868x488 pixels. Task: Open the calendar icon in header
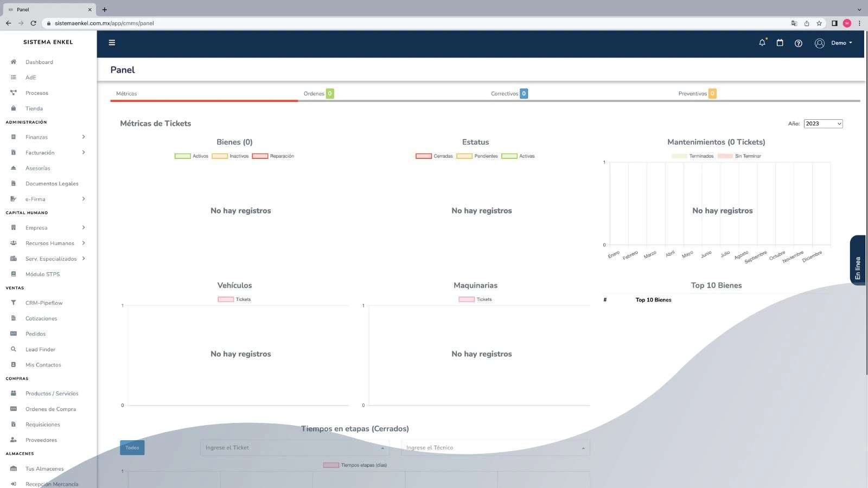pyautogui.click(x=780, y=43)
